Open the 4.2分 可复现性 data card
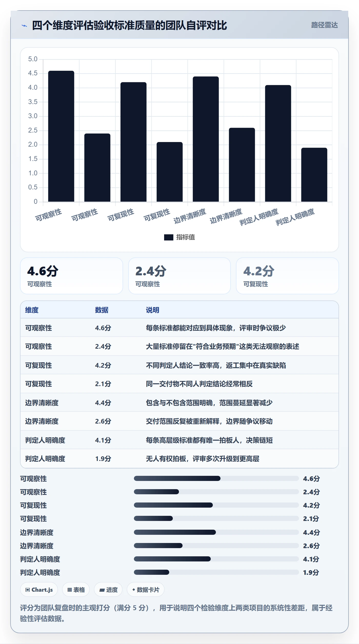 (287, 276)
